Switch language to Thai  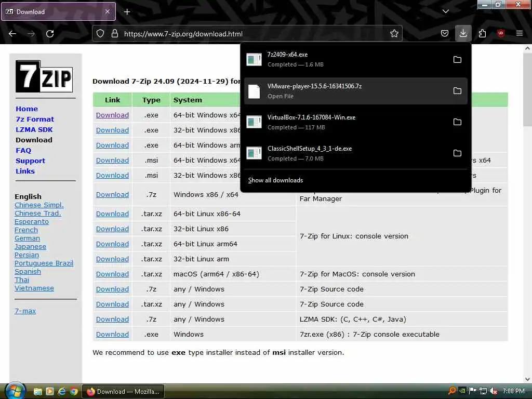coord(22,280)
